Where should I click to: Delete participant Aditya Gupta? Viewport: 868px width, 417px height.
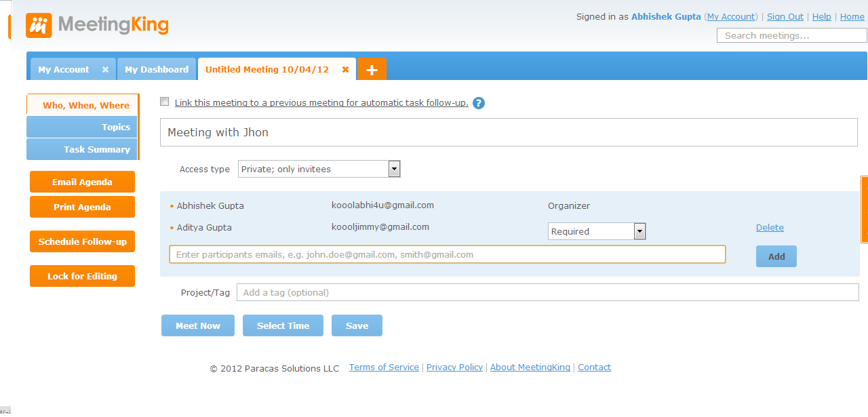[x=770, y=228]
